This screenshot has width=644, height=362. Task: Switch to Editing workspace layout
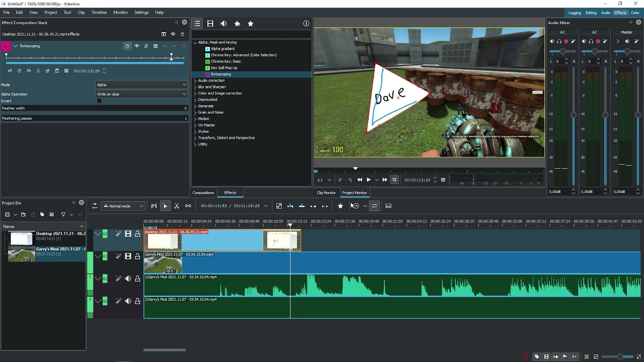tap(591, 13)
